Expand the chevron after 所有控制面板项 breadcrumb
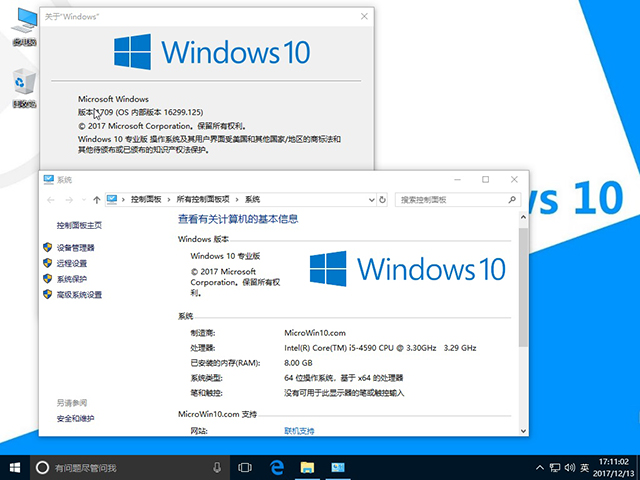The height and width of the screenshot is (480, 640). [237, 200]
